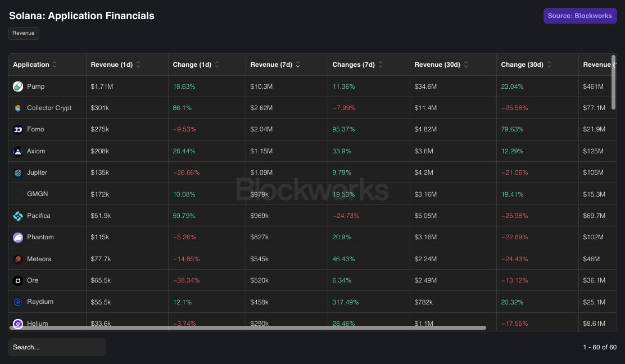Screen dimensions: 625x364
Task: Click Fomo's 79.63% 30-day change
Action: pyautogui.click(x=512, y=129)
